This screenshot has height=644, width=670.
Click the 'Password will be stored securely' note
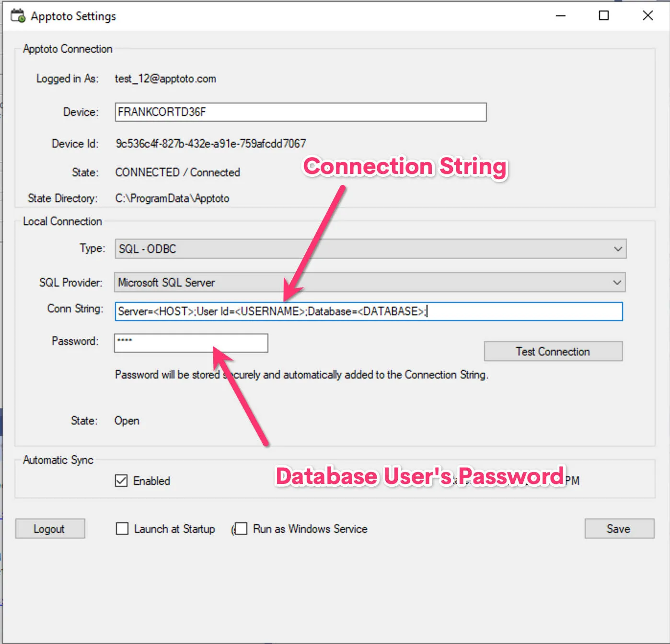coord(301,375)
